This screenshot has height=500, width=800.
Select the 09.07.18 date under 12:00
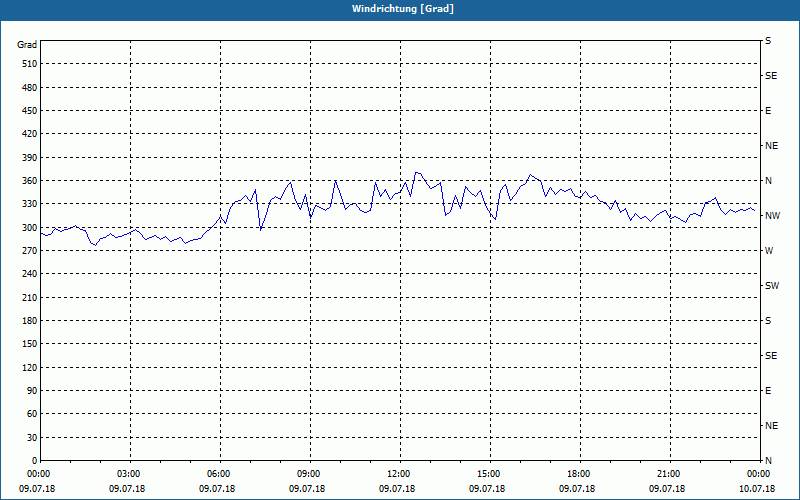pyautogui.click(x=397, y=489)
